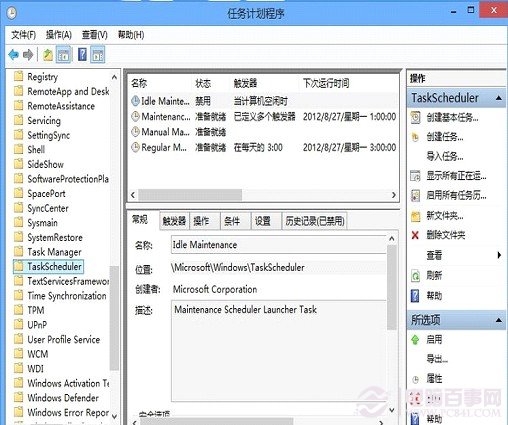Select the Servicing folder in tree
Viewport: 508px width, 425px height.
point(44,120)
